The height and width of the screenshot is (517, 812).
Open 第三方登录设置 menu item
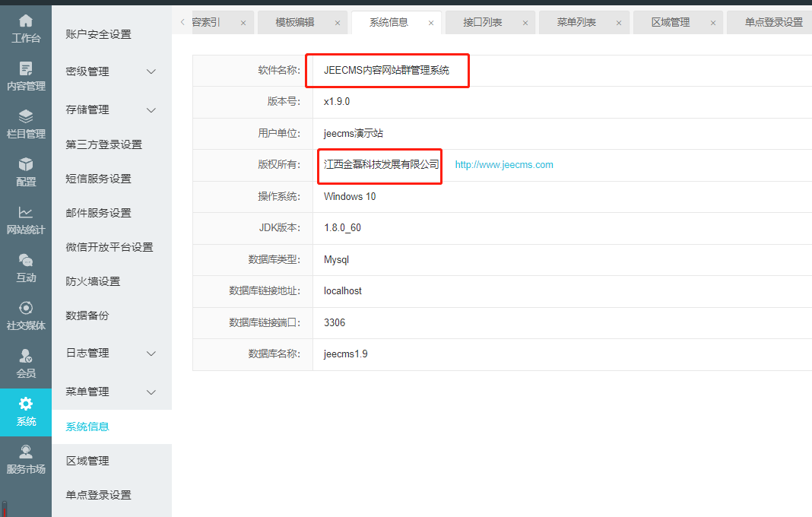pyautogui.click(x=103, y=144)
